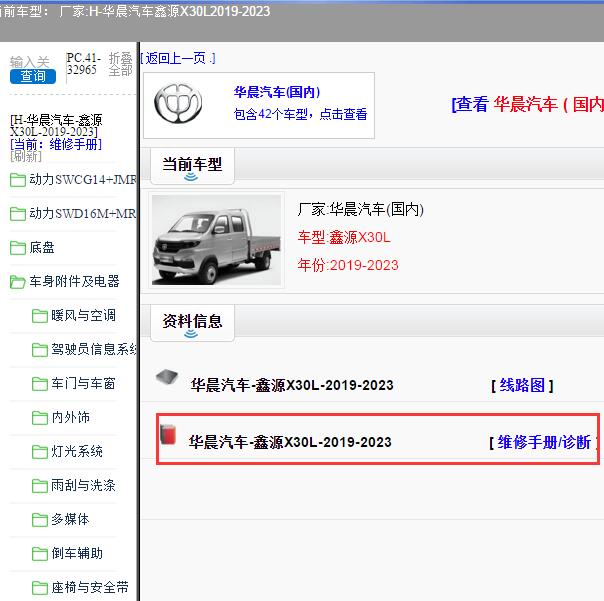The image size is (604, 601).
Task: Click the 输入关 keyword input field
Action: coord(30,61)
